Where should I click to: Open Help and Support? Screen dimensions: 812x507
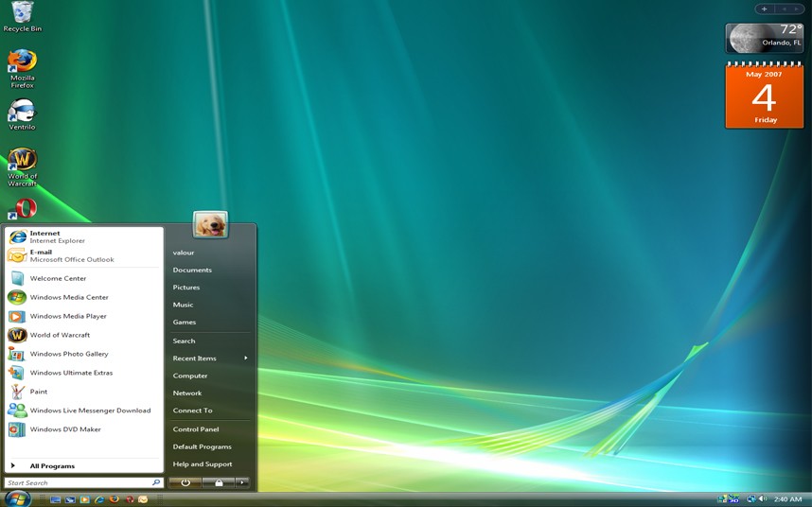[x=202, y=464]
